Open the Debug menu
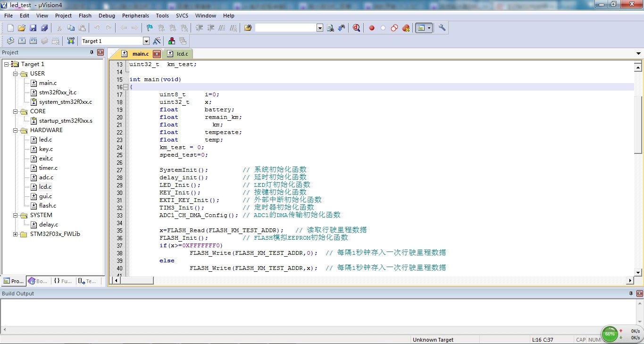The width and height of the screenshot is (644, 344). pos(107,16)
